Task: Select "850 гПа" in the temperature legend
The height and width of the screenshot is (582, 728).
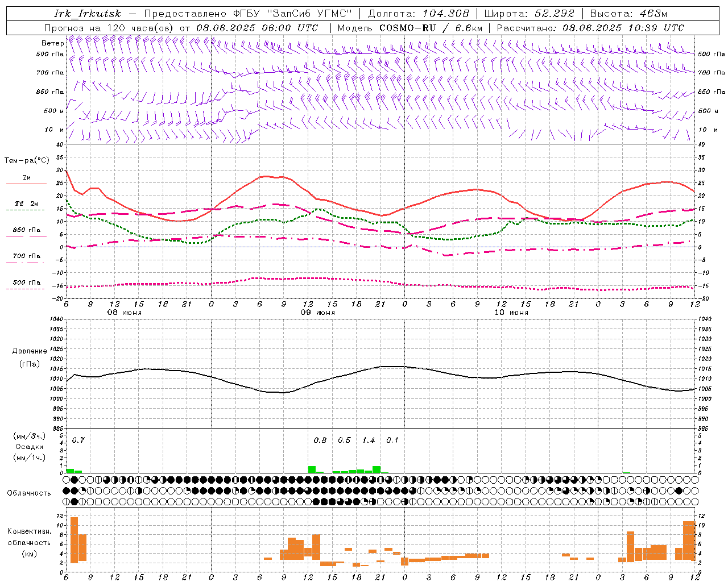Action: 27,230
